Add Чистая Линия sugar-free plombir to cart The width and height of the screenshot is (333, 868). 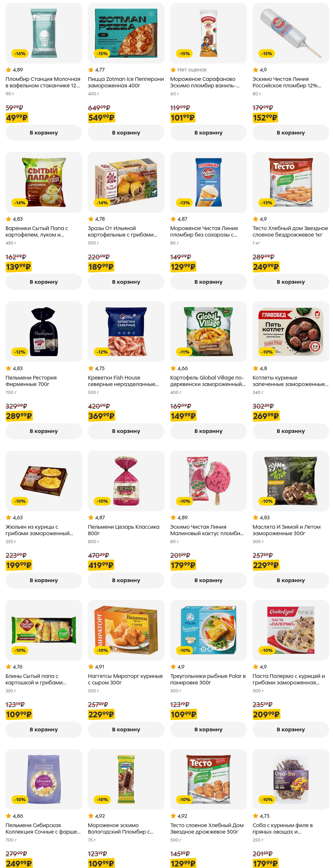point(208,282)
